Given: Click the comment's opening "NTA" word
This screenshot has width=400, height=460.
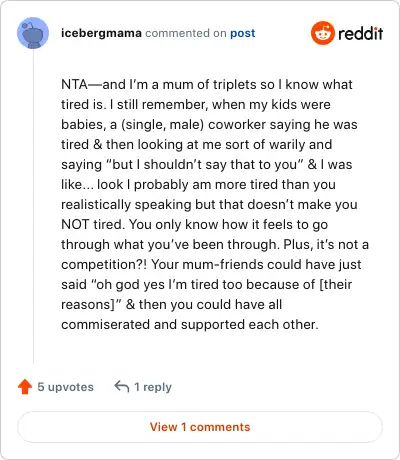Looking at the screenshot, I should tap(74, 84).
